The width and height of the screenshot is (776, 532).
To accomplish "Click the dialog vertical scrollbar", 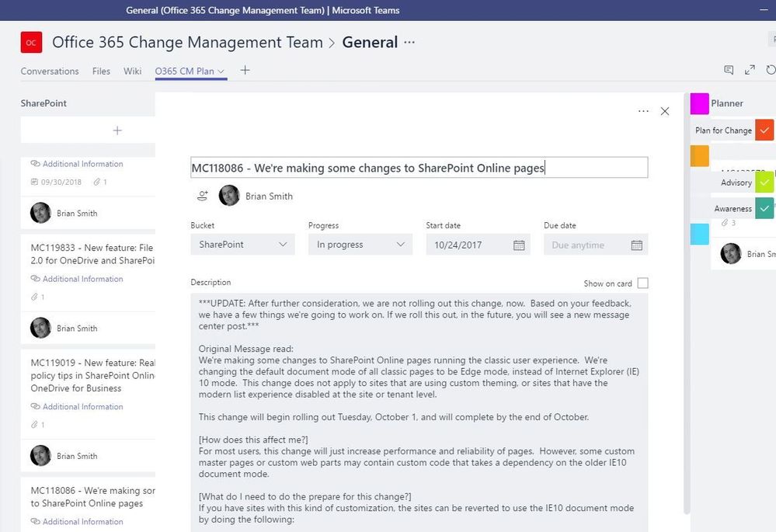I will coord(687,304).
